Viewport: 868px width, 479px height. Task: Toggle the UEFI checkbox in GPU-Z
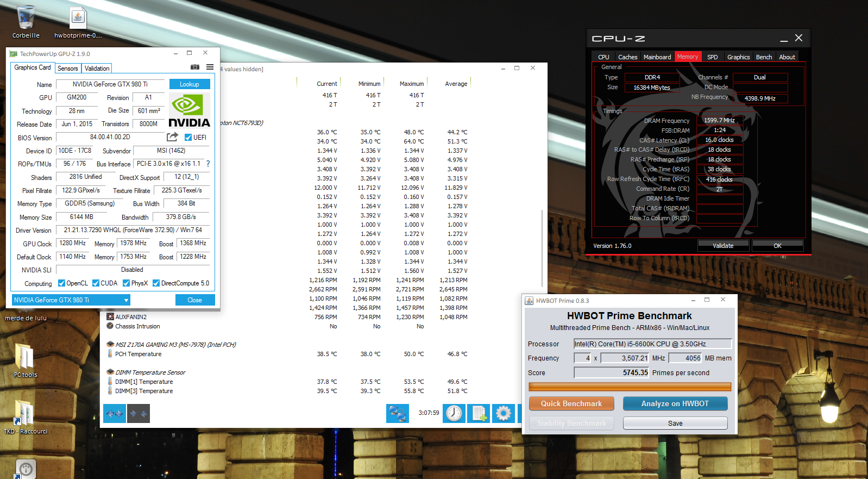188,138
